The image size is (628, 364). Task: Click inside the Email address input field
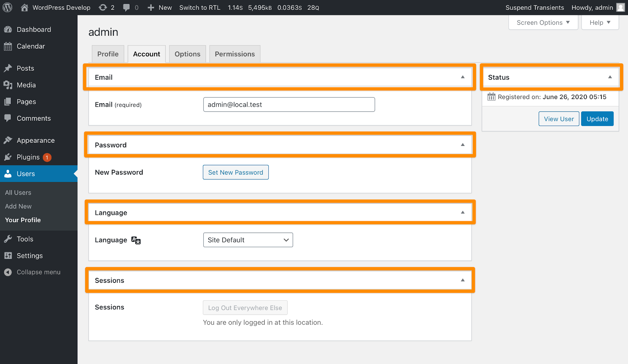point(289,104)
